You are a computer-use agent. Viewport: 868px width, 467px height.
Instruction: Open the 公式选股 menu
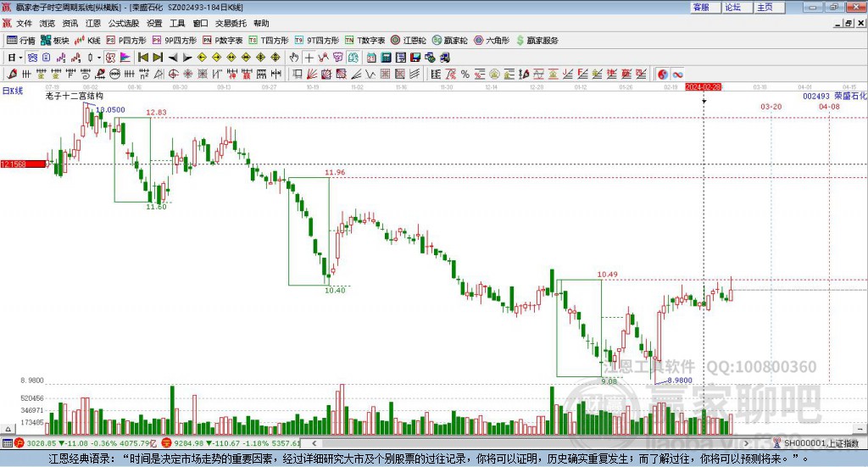coord(124,23)
